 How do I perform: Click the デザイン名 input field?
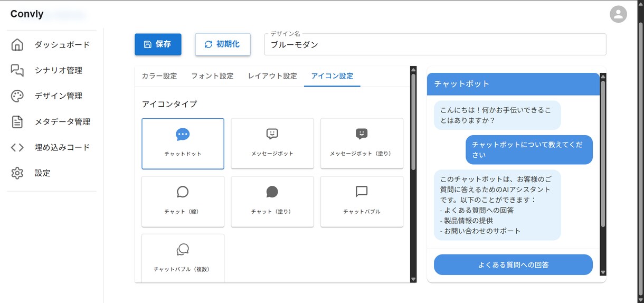pos(435,44)
